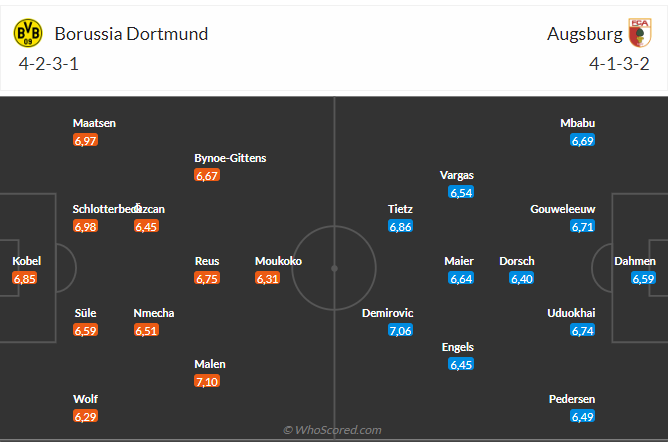Click Tietz's 6,86 rating badge
This screenshot has height=442, width=671.
pos(400,227)
